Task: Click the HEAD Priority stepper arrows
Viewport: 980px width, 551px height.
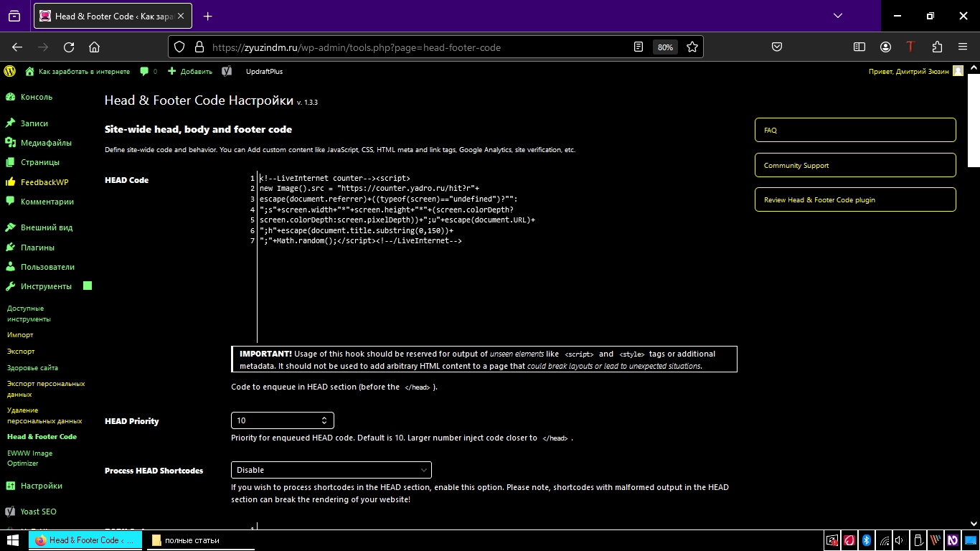Action: click(x=324, y=420)
